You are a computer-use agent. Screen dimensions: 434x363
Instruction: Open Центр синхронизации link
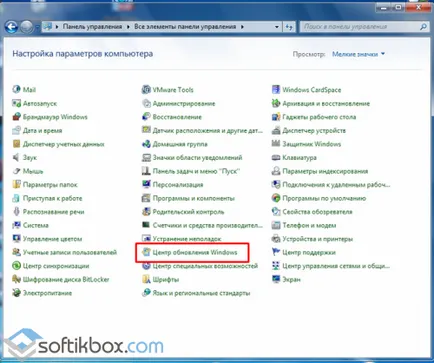pyautogui.click(x=56, y=266)
